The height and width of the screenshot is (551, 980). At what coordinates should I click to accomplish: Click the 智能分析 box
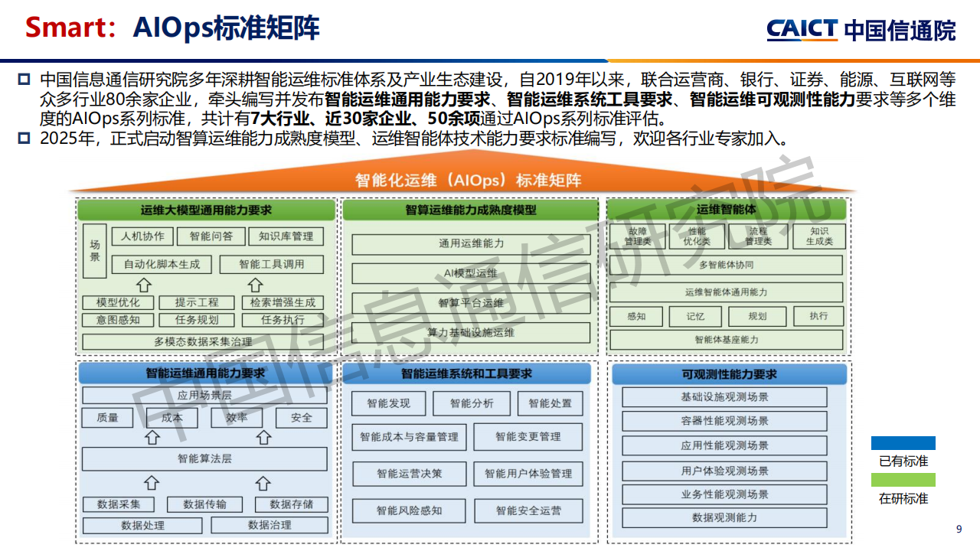coord(472,403)
